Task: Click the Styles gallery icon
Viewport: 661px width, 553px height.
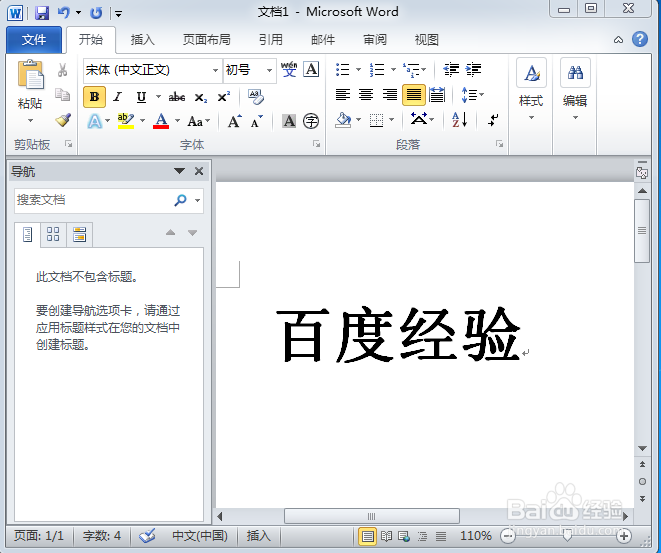Action: [x=531, y=73]
